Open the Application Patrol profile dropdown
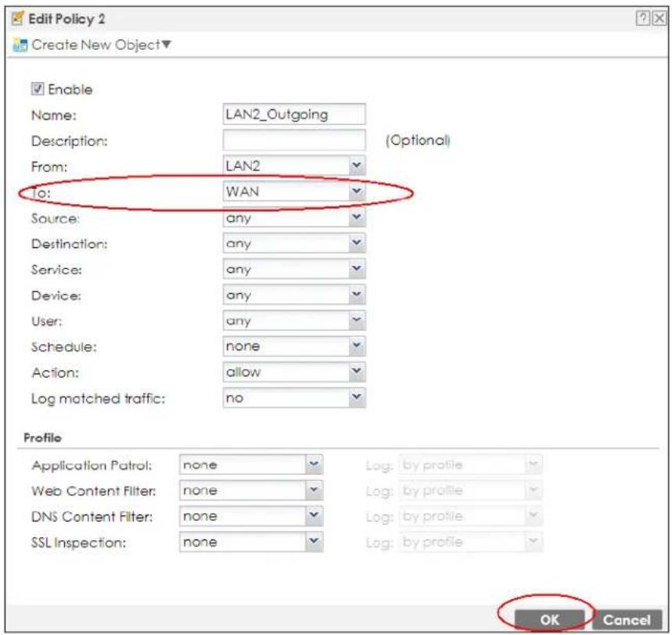The image size is (672, 635). [x=251, y=465]
